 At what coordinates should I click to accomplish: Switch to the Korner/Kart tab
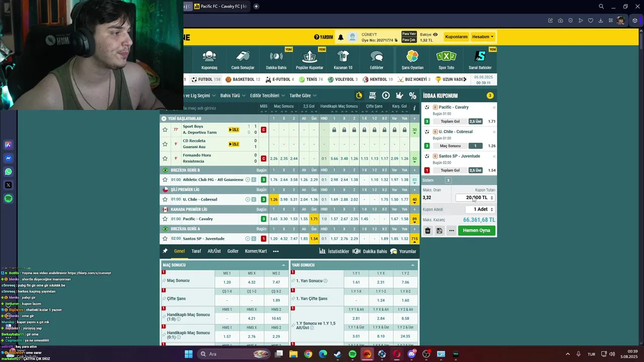[x=256, y=251]
